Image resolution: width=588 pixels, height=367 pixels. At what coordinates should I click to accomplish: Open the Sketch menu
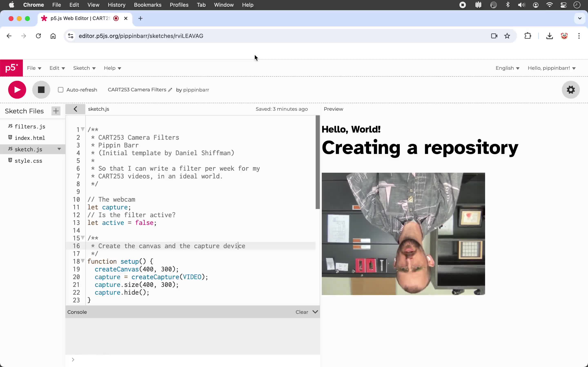[84, 68]
